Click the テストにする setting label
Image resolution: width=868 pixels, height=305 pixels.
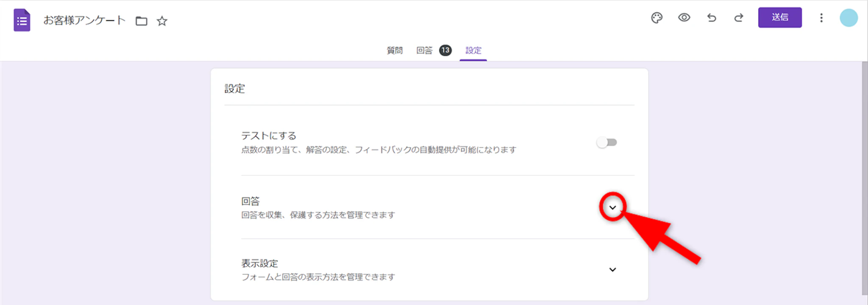[269, 136]
